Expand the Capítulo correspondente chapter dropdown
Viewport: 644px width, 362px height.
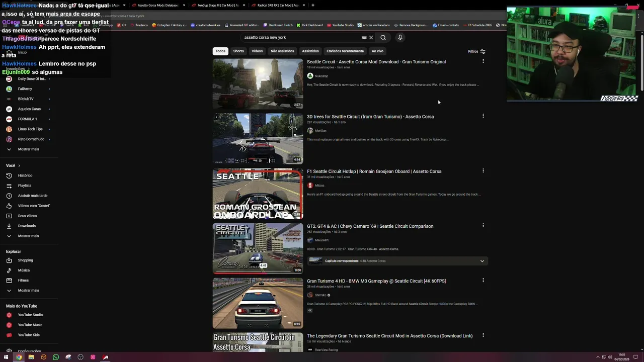click(x=482, y=261)
